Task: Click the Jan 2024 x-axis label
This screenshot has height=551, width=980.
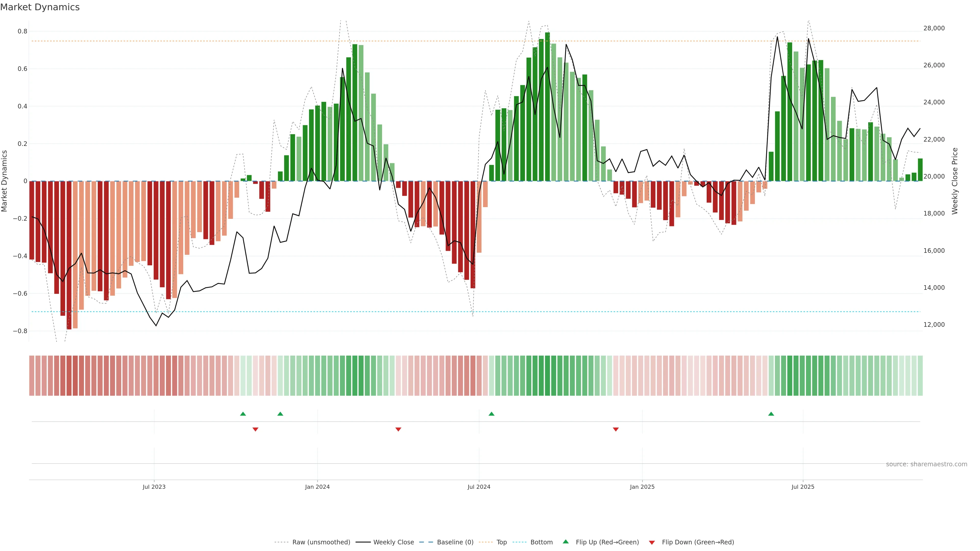Action: [x=317, y=487]
